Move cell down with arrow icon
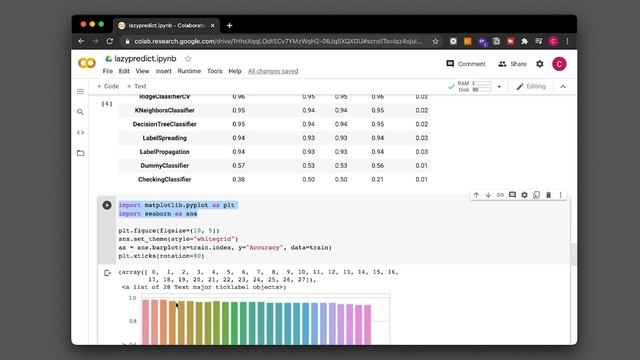The width and height of the screenshot is (640, 360). pos(488,195)
